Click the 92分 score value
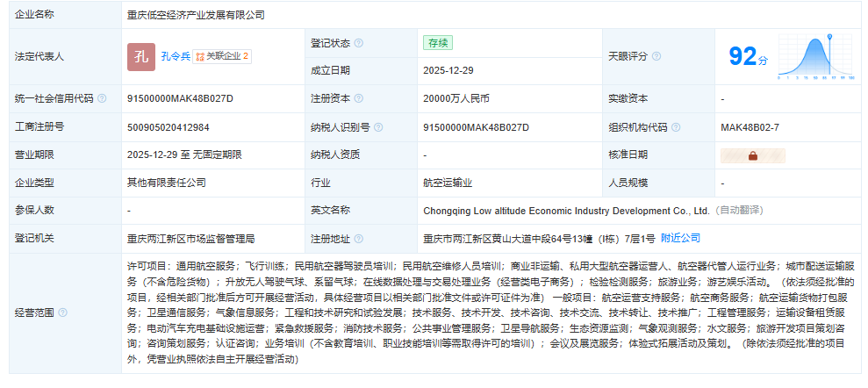868x388 pixels. pos(748,56)
